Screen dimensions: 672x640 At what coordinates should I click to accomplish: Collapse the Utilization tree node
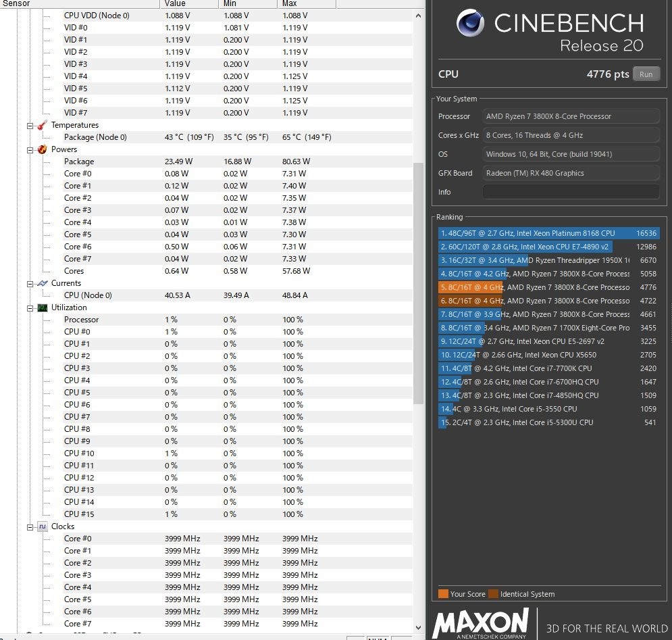(x=30, y=308)
